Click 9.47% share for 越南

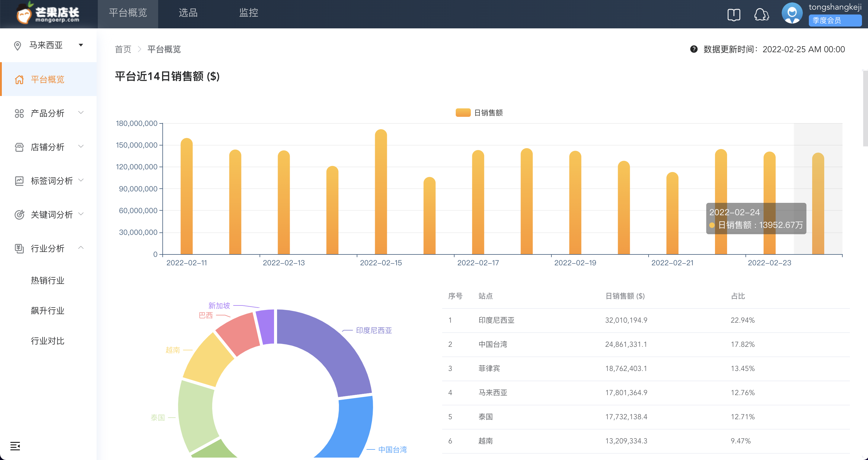click(741, 441)
